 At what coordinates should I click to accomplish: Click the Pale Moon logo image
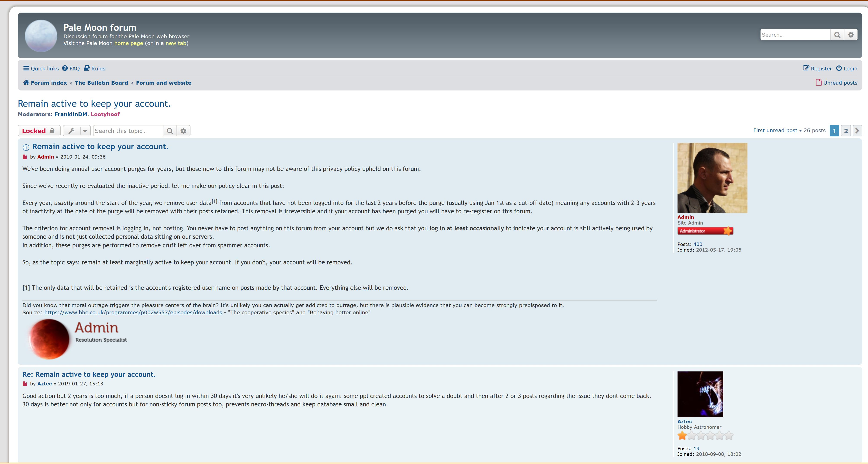(x=41, y=36)
